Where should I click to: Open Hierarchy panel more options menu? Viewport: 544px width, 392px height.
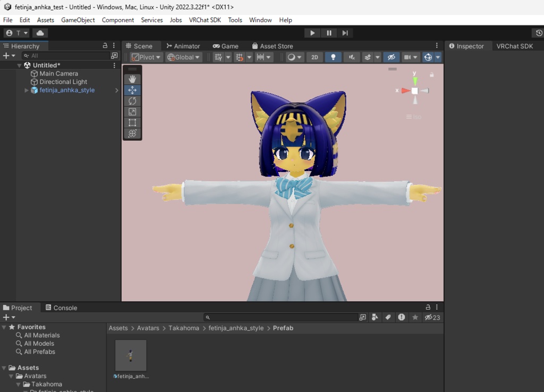[x=114, y=46]
